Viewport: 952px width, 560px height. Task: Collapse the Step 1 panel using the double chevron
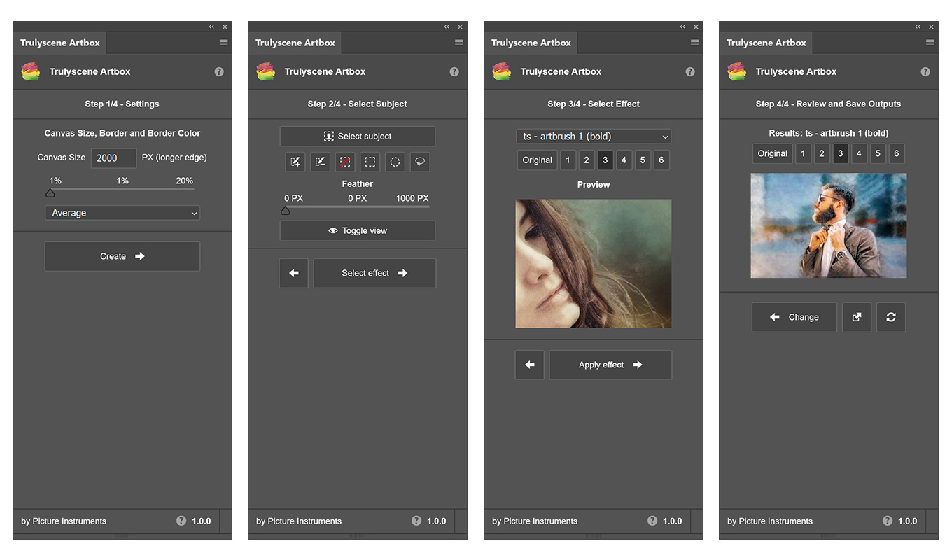211,27
